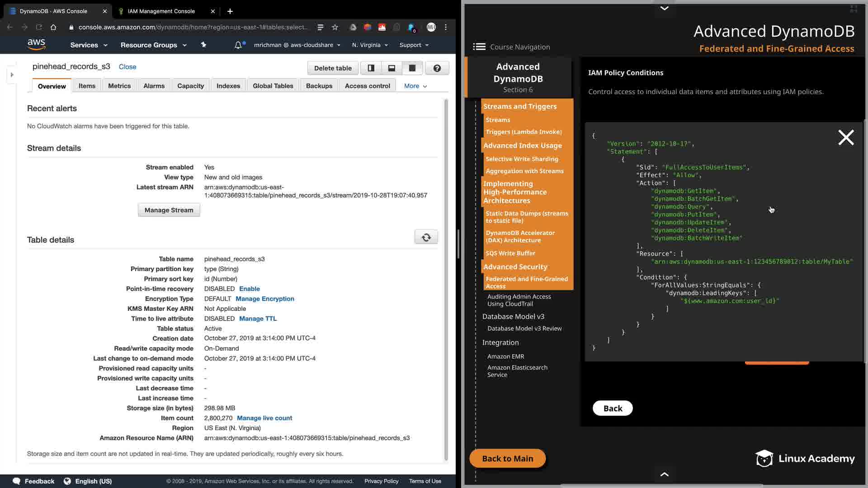
Task: Click the pin shortcut icon in navbar
Action: pyautogui.click(x=203, y=45)
